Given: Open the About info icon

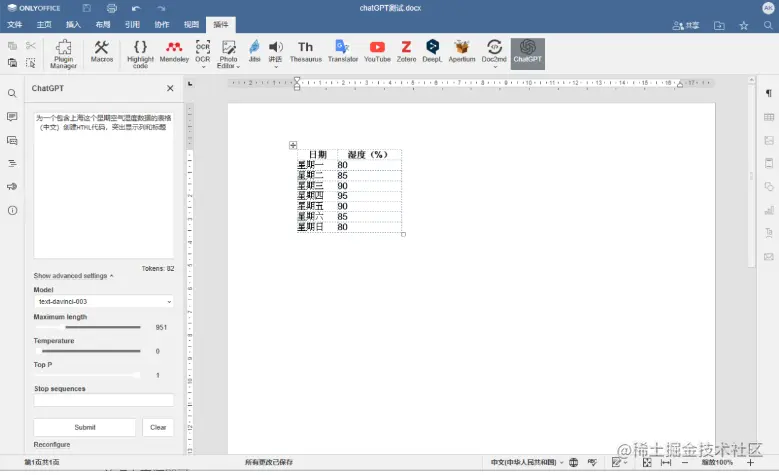Looking at the screenshot, I should tap(12, 210).
